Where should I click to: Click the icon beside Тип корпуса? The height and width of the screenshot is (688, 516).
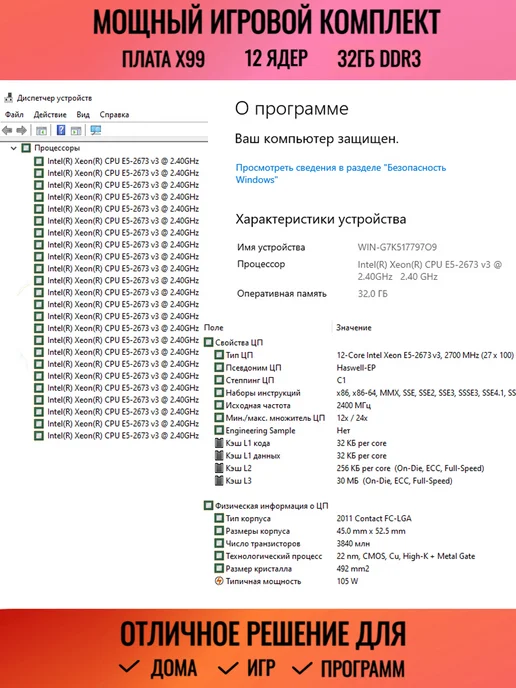click(x=219, y=518)
